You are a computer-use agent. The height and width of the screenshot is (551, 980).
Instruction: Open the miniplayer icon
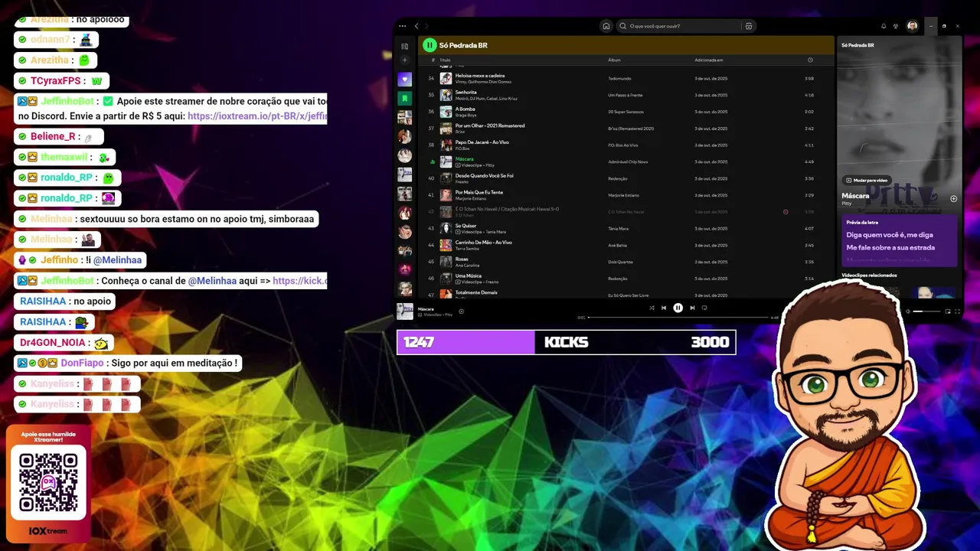[x=948, y=311]
